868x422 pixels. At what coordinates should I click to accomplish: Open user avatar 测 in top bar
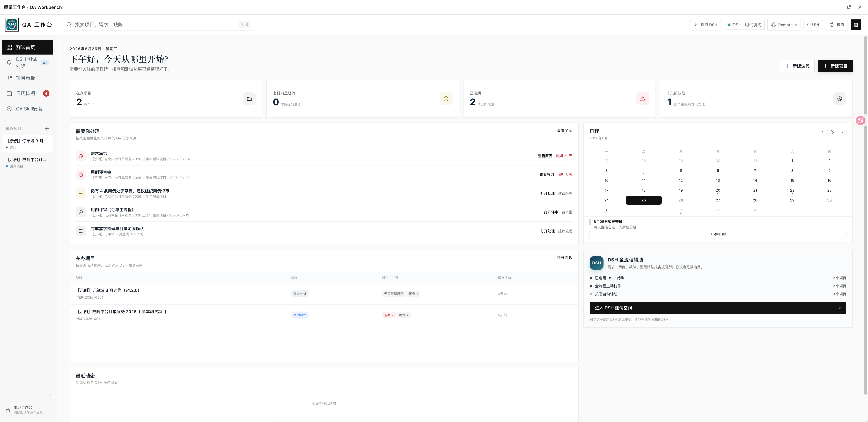pos(856,25)
